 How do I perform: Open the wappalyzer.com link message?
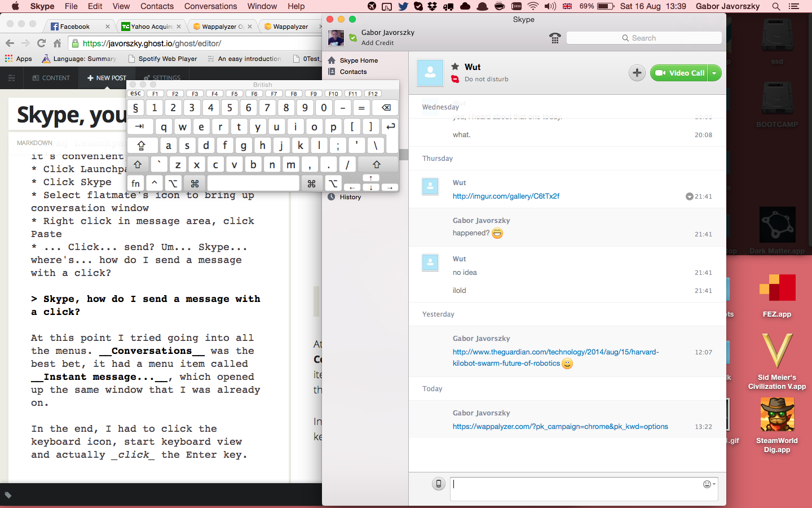[560, 427]
